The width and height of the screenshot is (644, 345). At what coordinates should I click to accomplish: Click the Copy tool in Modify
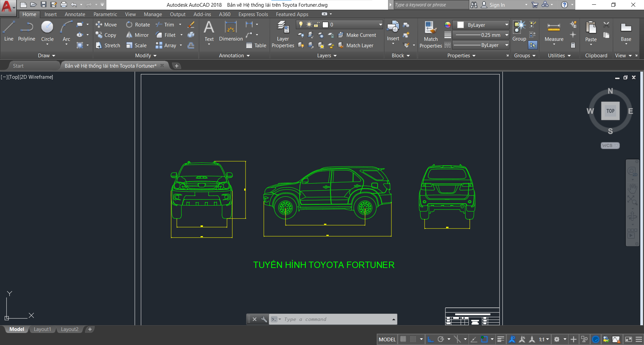(106, 35)
